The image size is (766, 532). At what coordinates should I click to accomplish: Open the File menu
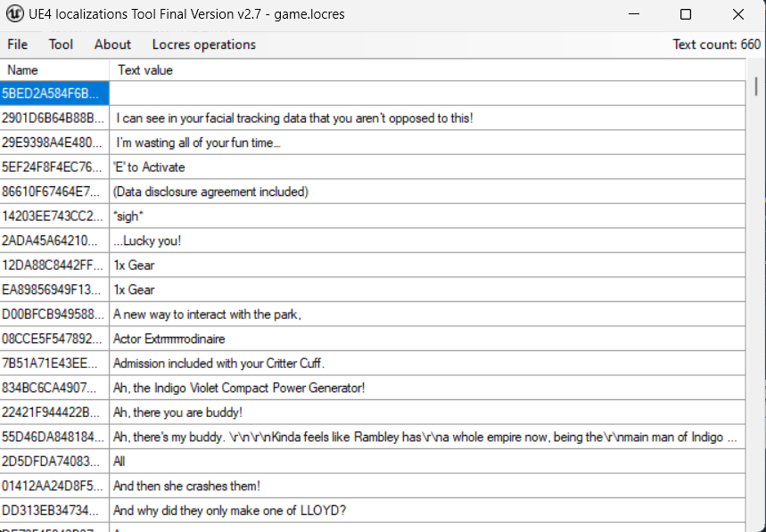(x=17, y=45)
